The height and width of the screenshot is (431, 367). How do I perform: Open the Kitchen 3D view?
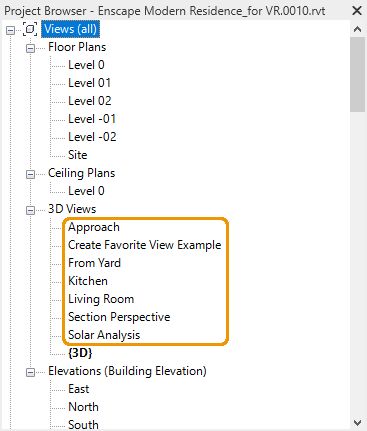coord(88,281)
